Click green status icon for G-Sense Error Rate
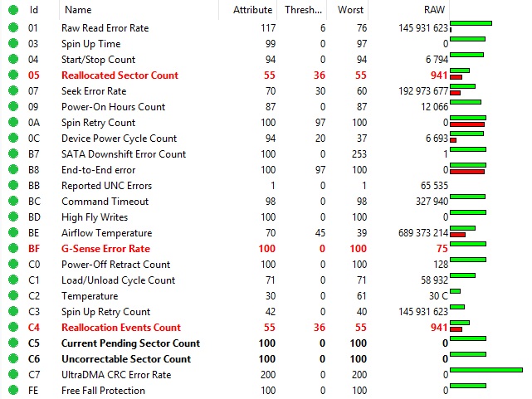The width and height of the screenshot is (532, 399). 13,248
